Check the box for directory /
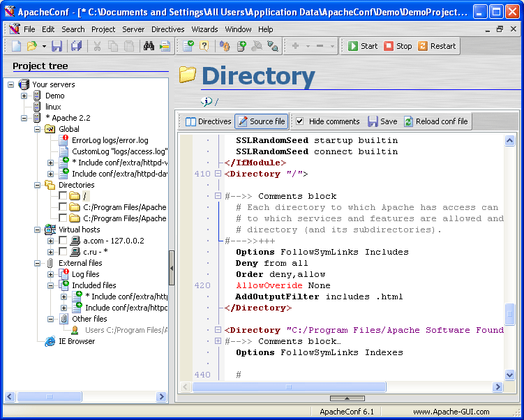Viewport: 524px width, 420px height. tap(63, 196)
